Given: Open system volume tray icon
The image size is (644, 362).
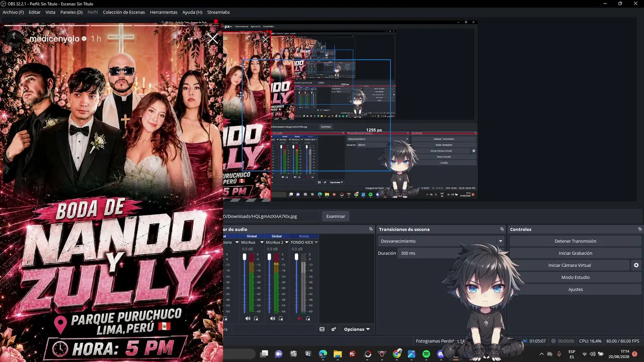Looking at the screenshot, I should coord(593,354).
